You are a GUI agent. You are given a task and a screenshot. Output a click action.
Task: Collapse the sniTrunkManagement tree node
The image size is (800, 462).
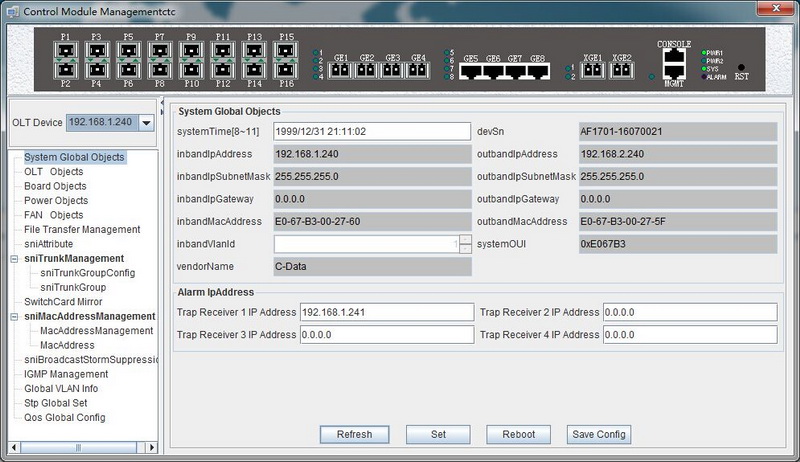pyautogui.click(x=13, y=259)
